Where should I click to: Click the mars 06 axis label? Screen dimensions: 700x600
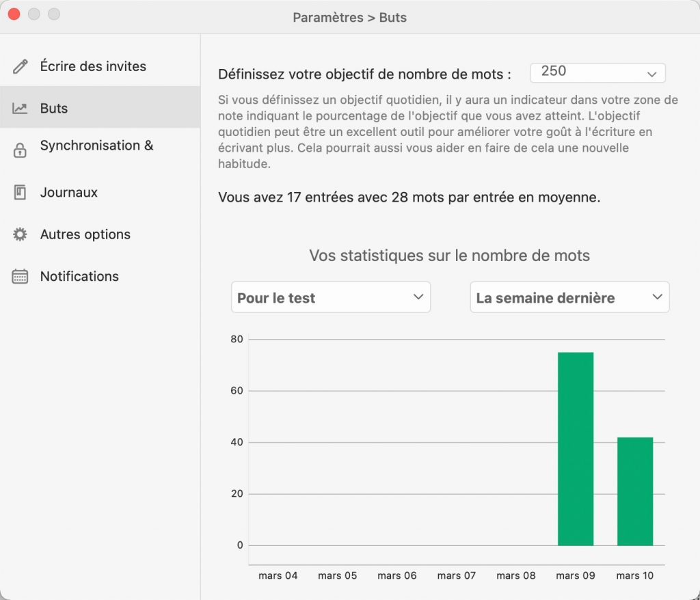(397, 575)
